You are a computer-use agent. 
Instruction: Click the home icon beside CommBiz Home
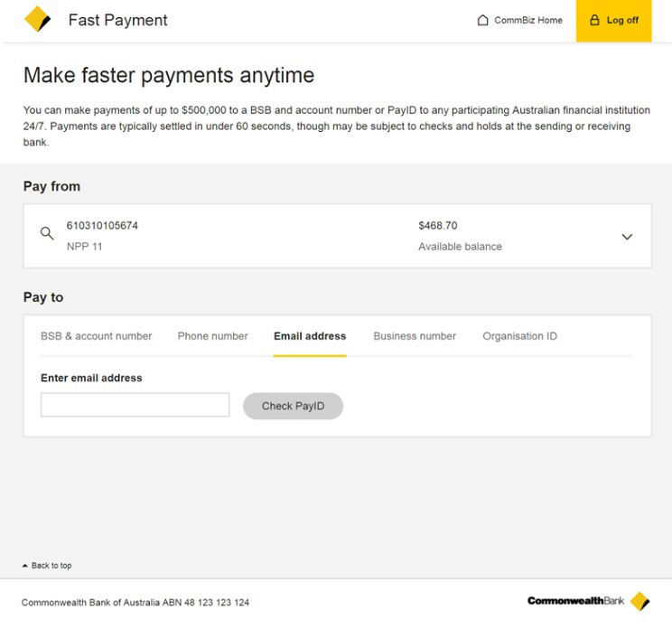point(482,20)
